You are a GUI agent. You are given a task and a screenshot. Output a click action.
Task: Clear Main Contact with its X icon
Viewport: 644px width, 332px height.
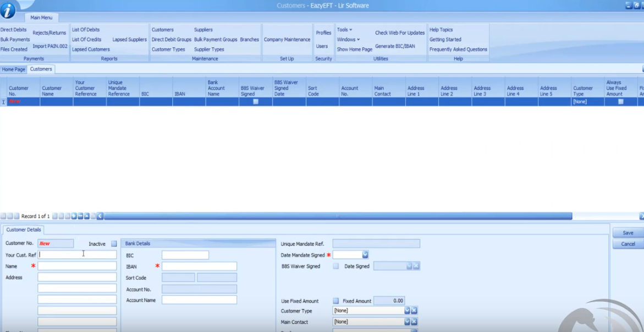click(x=415, y=322)
